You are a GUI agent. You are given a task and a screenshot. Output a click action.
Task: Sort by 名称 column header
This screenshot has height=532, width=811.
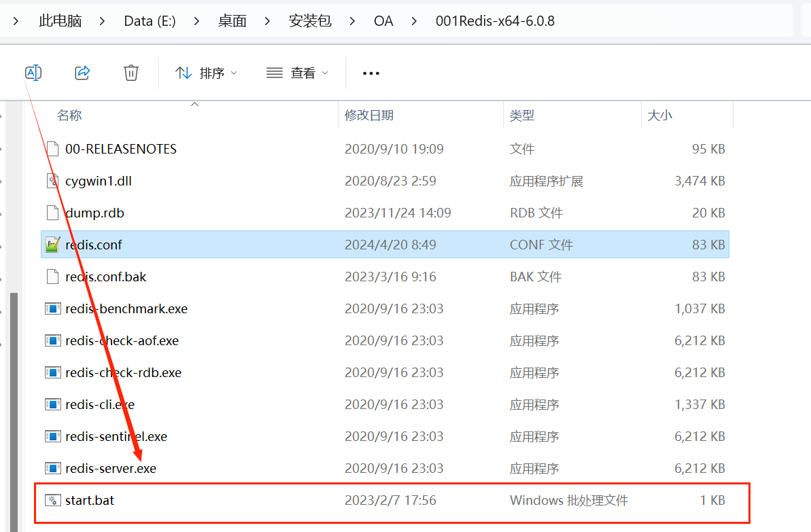click(69, 116)
